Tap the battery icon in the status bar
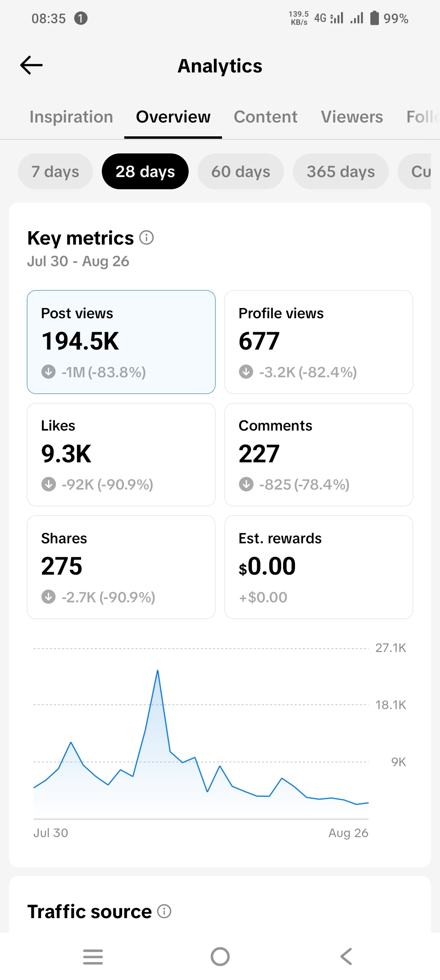The image size is (440, 980). (374, 18)
